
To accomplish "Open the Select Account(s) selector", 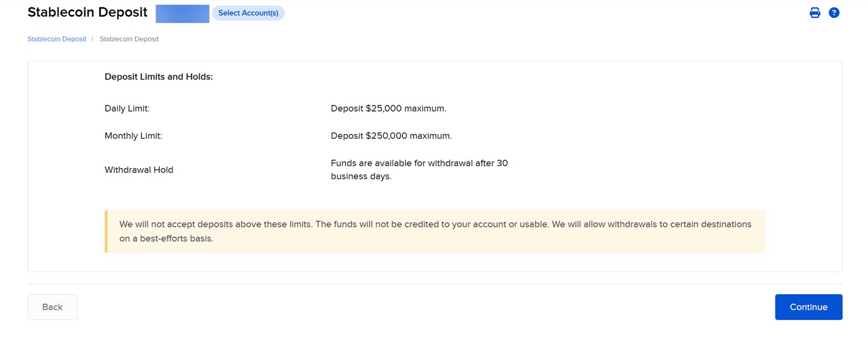I will click(x=248, y=13).
